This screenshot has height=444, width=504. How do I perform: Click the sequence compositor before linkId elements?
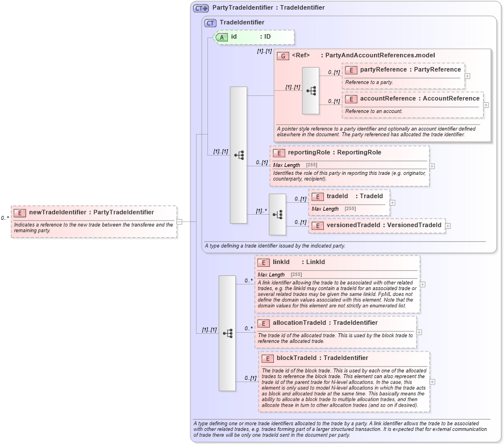[x=227, y=333]
